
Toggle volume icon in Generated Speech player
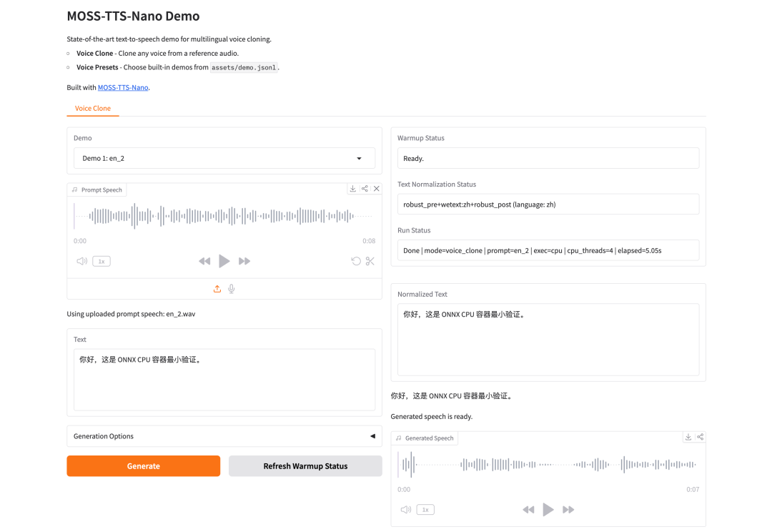coord(406,509)
